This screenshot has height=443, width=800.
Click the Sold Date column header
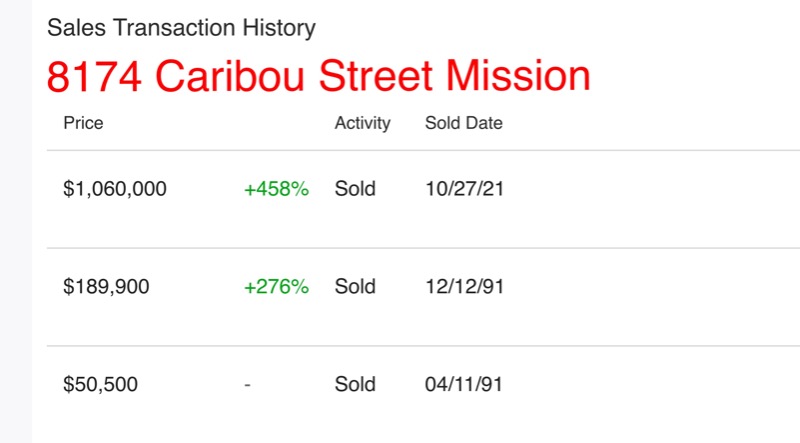(x=463, y=124)
